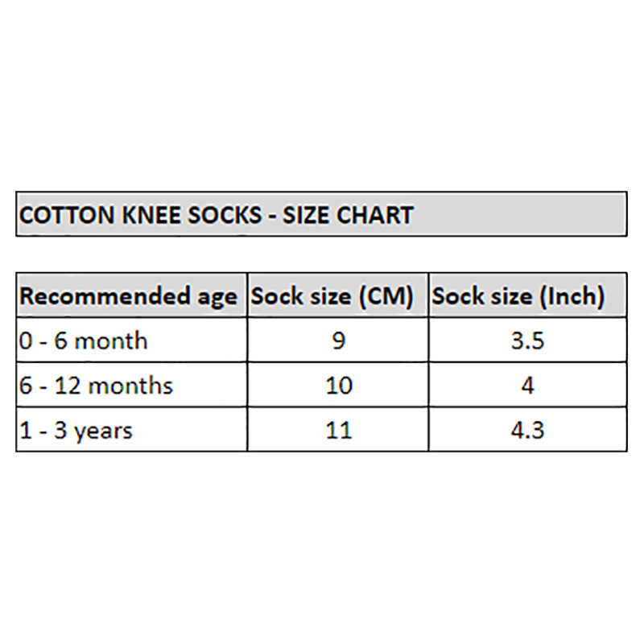Click the 1 - 3 years age cell
The image size is (644, 644).
(132, 430)
